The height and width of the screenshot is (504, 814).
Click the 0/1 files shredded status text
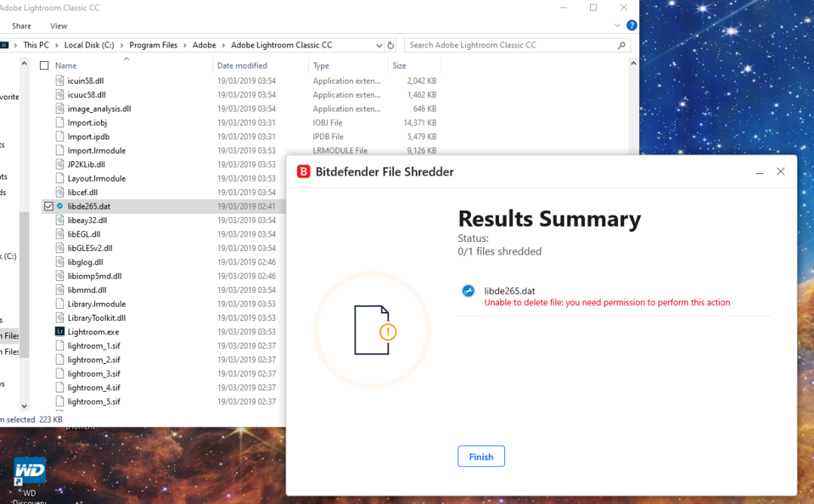500,251
